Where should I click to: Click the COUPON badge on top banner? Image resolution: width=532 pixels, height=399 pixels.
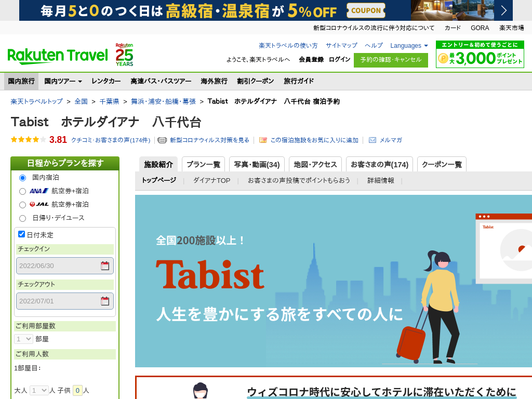tap(366, 10)
